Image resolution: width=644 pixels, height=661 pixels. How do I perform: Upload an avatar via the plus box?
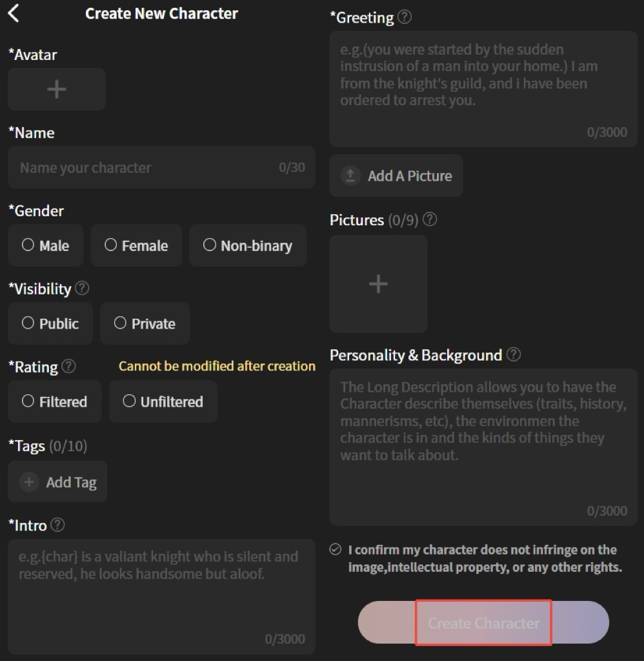tap(57, 89)
